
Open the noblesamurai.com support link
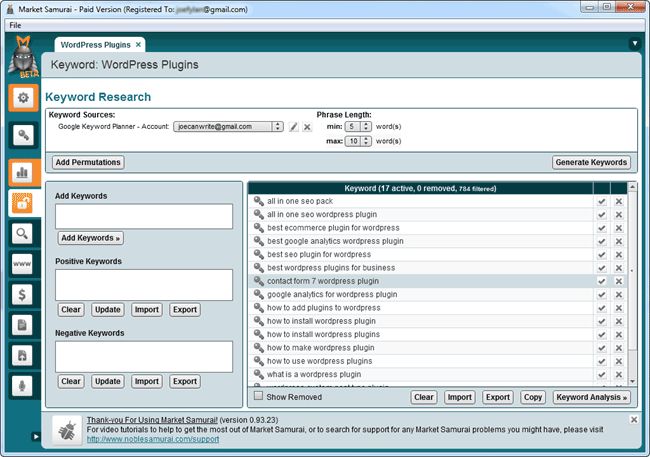point(153,439)
